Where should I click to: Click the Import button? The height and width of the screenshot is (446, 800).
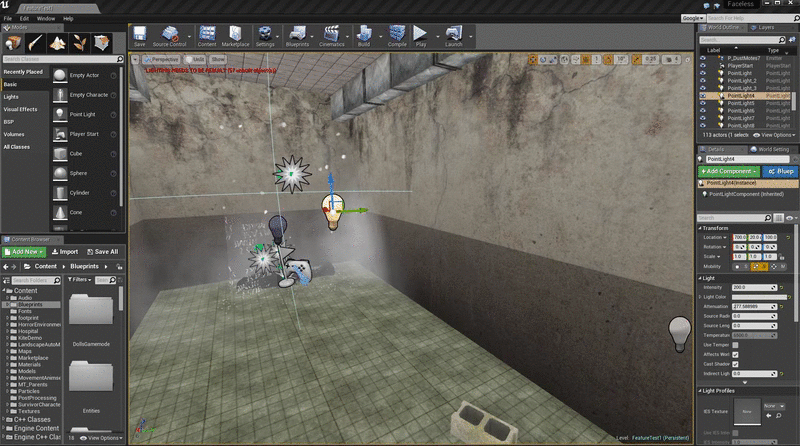[x=65, y=252]
